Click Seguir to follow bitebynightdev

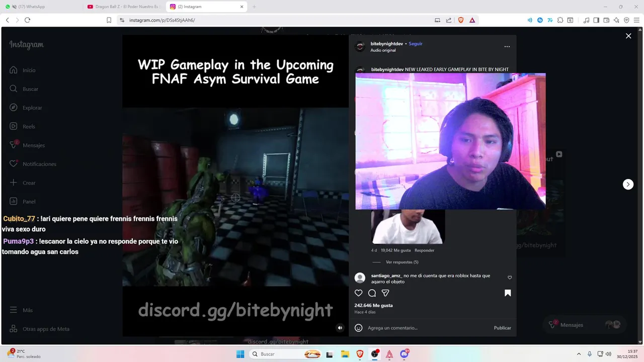416,44
